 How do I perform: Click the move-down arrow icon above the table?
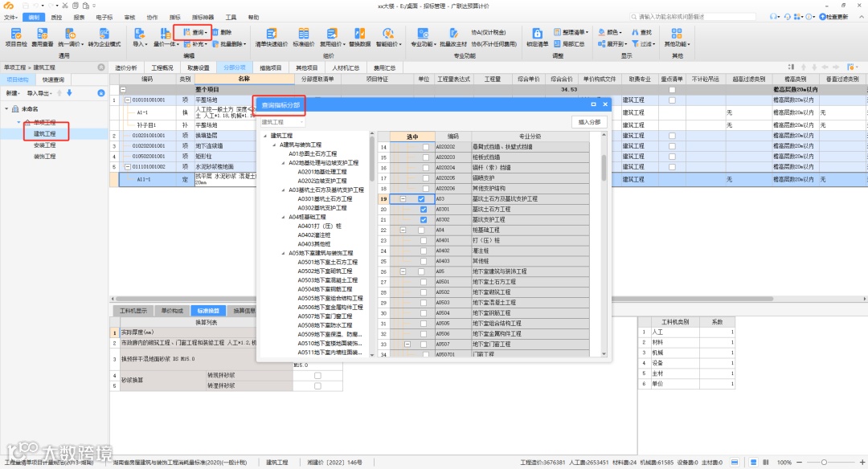813,67
